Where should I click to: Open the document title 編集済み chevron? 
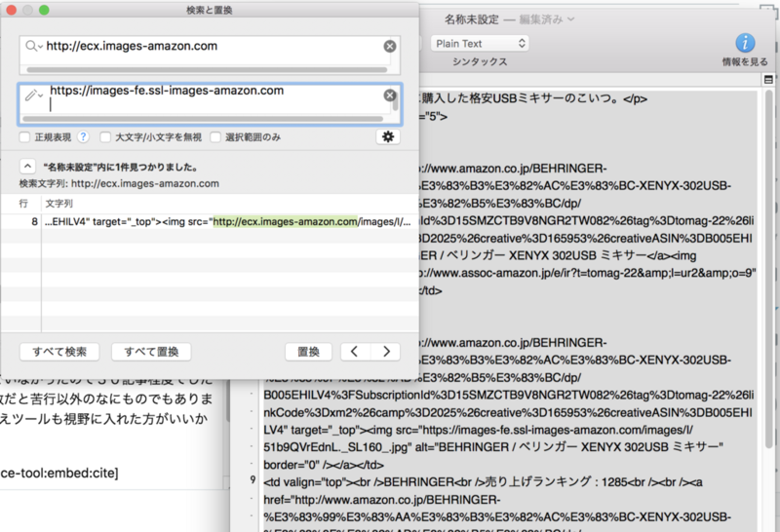pyautogui.click(x=570, y=19)
